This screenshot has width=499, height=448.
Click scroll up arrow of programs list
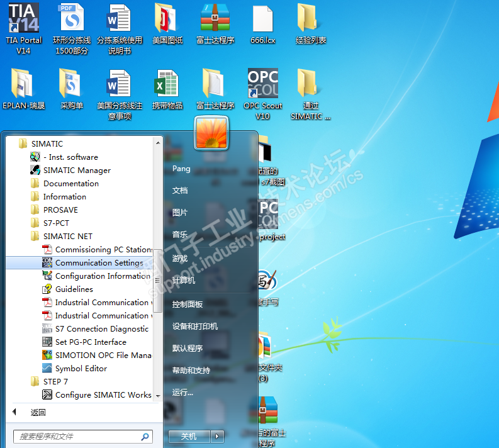click(158, 143)
